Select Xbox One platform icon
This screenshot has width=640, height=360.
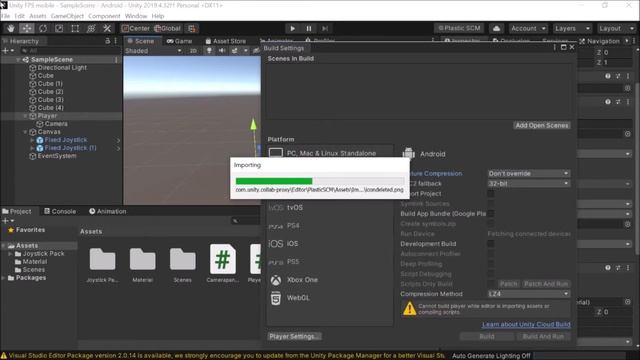[276, 280]
